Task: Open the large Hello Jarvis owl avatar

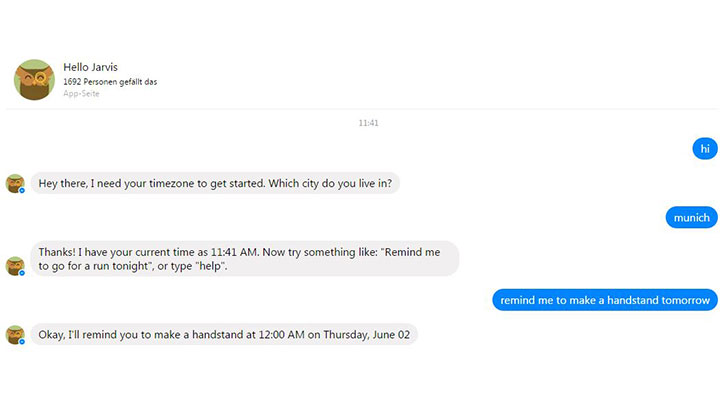Action: (x=34, y=79)
